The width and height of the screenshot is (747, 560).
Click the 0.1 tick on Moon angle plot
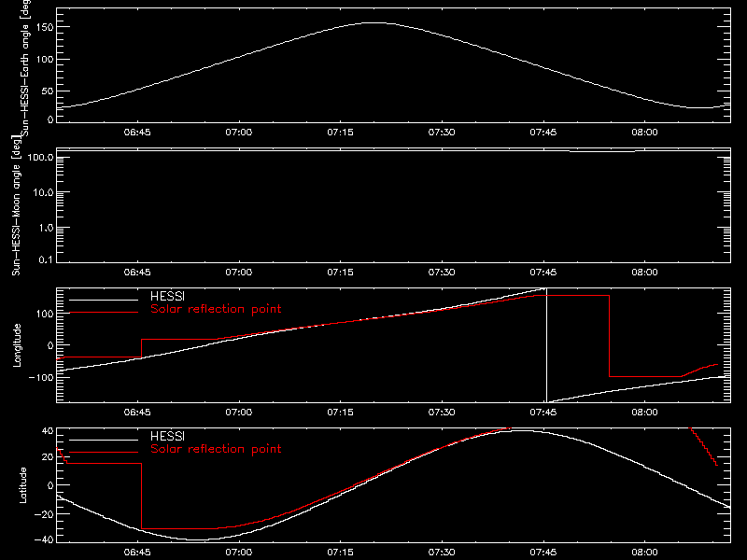coord(46,260)
